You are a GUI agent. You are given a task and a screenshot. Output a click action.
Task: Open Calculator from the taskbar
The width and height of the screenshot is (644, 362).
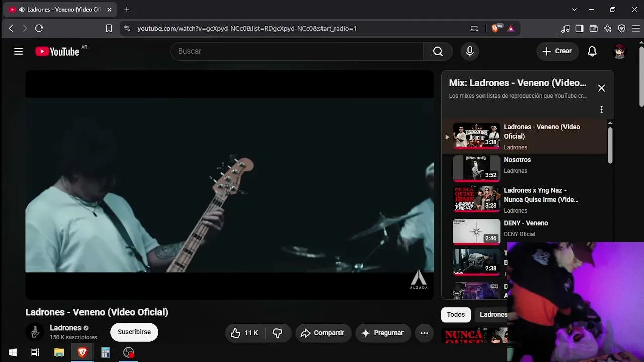tap(105, 352)
